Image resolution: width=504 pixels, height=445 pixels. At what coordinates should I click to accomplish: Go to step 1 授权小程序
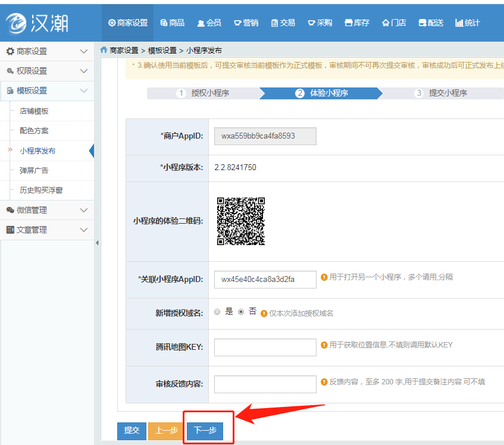click(203, 93)
